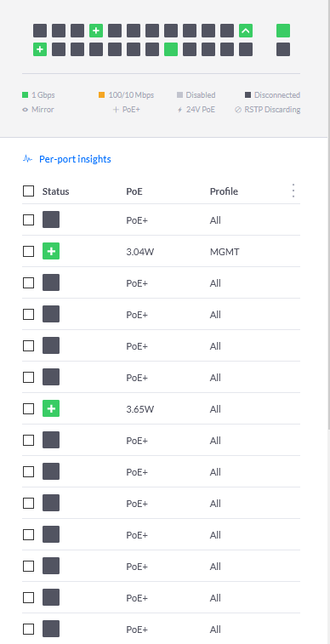330x644 pixels.
Task: Click the Per-port insights pulse icon
Action: (27, 159)
